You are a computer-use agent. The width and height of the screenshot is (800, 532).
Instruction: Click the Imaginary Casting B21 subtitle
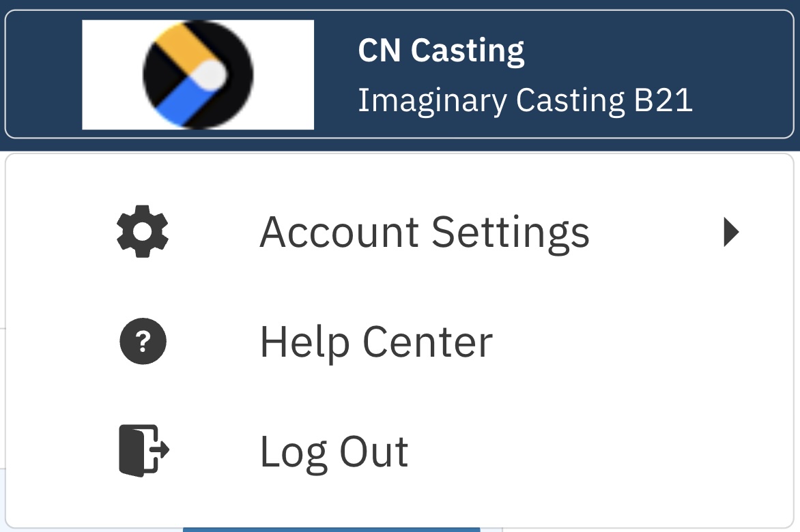tap(525, 101)
